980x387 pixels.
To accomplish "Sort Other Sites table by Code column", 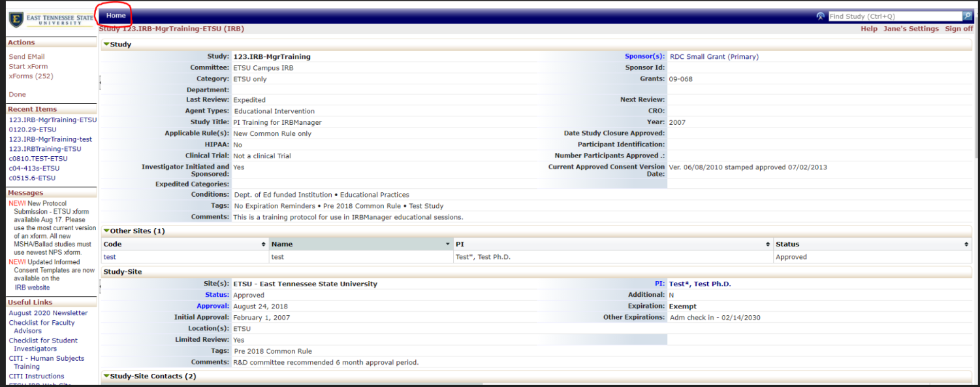I will pyautogui.click(x=263, y=244).
